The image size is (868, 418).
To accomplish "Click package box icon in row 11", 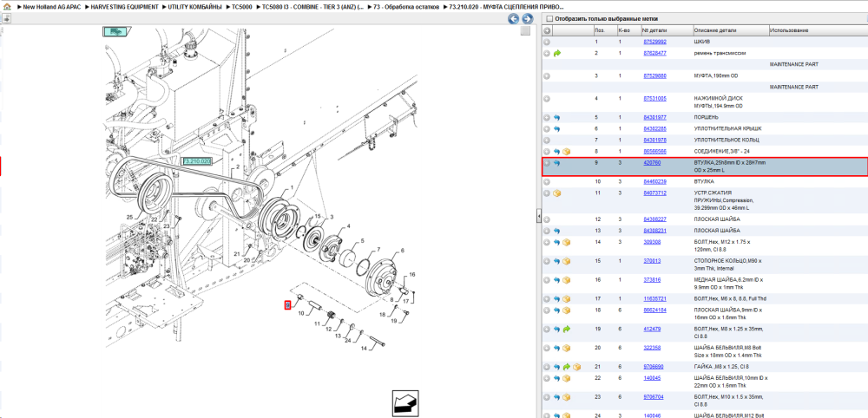I will [557, 193].
